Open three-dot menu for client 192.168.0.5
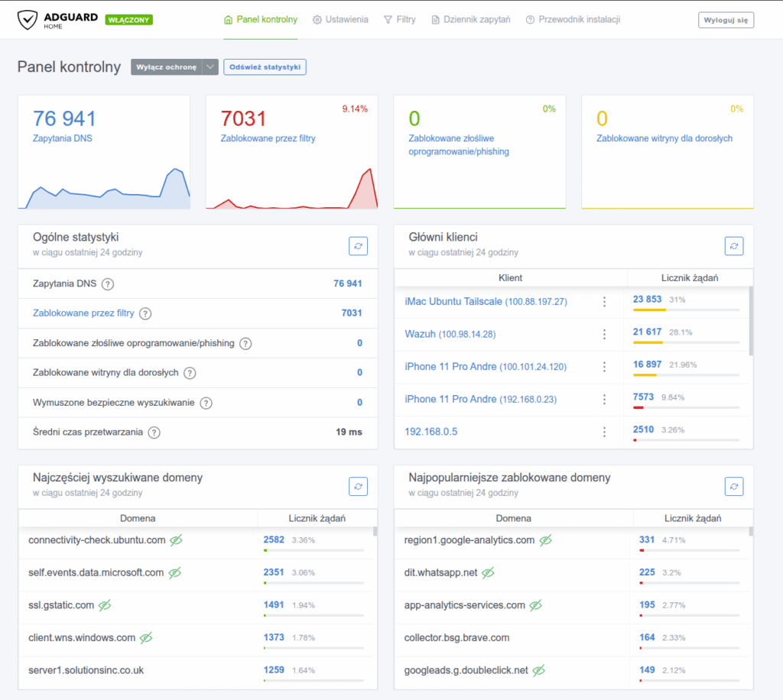The width and height of the screenshot is (783, 700). coord(604,432)
